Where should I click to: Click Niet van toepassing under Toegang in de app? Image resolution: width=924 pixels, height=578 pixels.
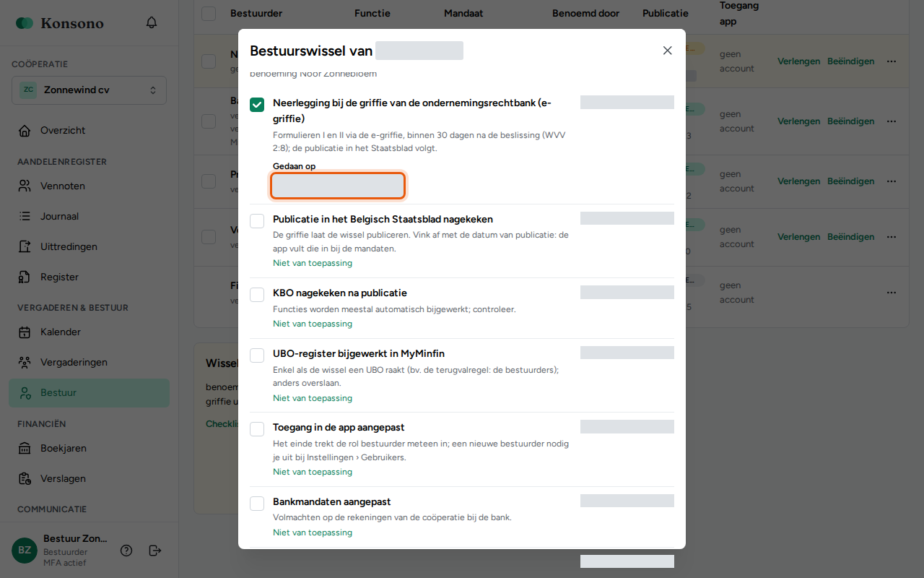pyautogui.click(x=313, y=472)
